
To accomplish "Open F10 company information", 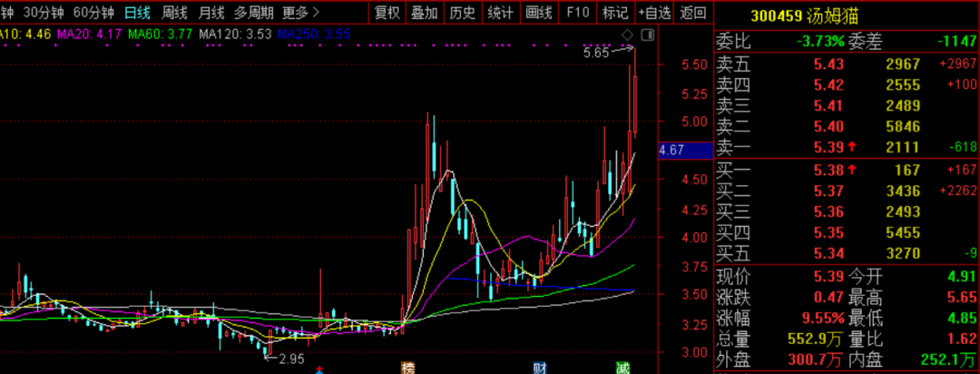I will [x=577, y=12].
